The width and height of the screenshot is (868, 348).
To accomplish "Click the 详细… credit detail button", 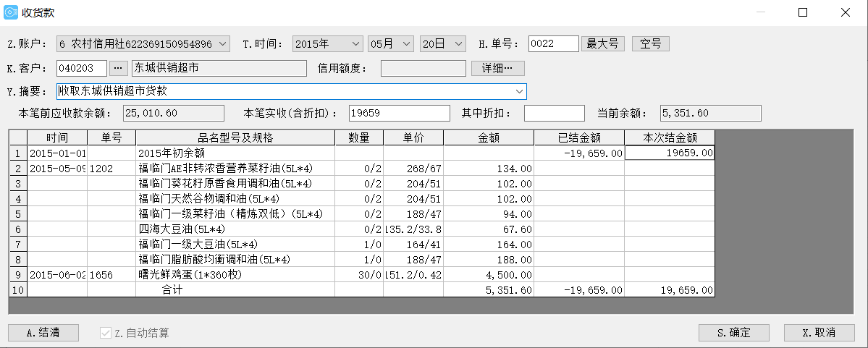I will coord(497,68).
